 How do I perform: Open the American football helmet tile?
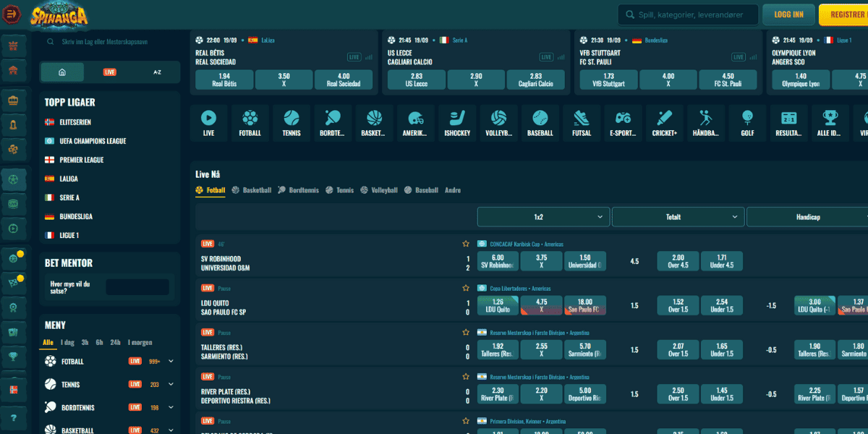[416, 123]
